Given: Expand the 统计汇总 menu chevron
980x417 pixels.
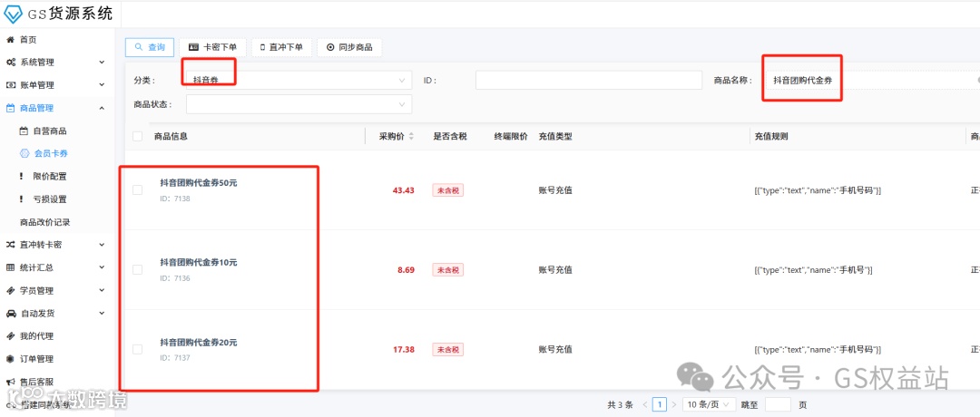Looking at the screenshot, I should (x=102, y=267).
